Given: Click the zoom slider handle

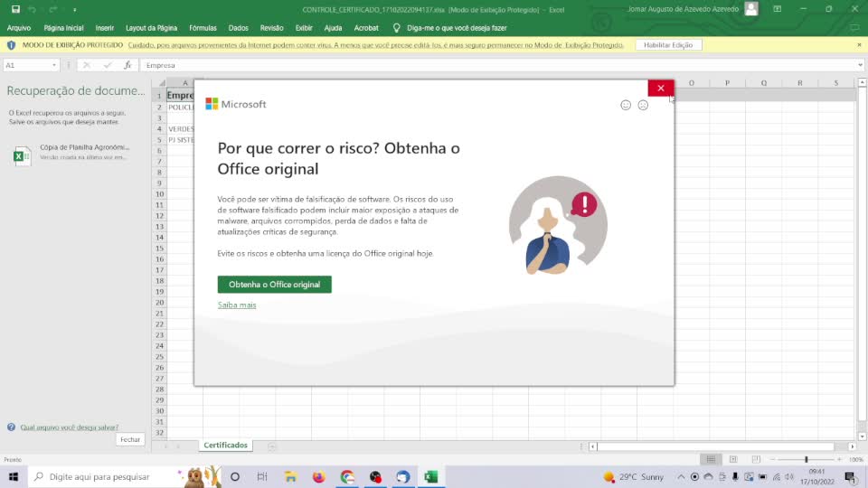Looking at the screenshot, I should [806, 459].
